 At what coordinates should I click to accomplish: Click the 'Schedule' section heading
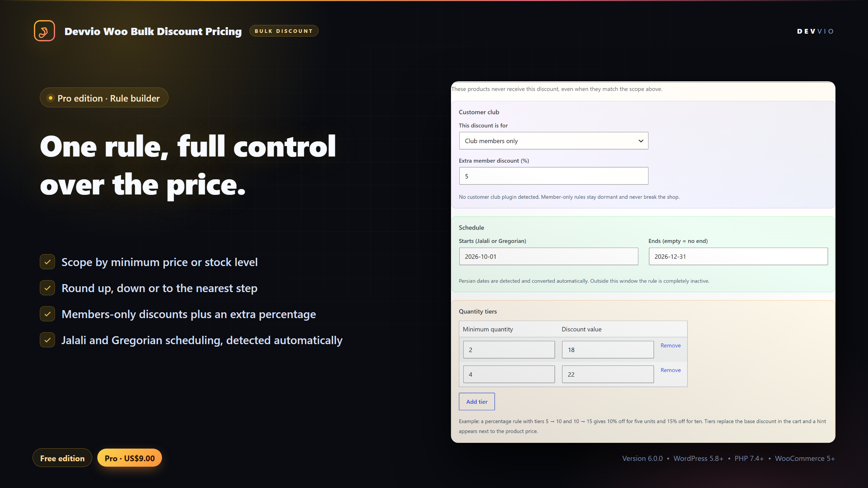tap(471, 228)
